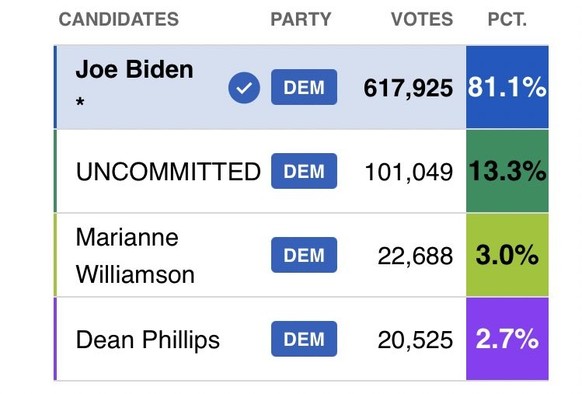Click the Uncommitted vote count 101,049

[409, 172]
